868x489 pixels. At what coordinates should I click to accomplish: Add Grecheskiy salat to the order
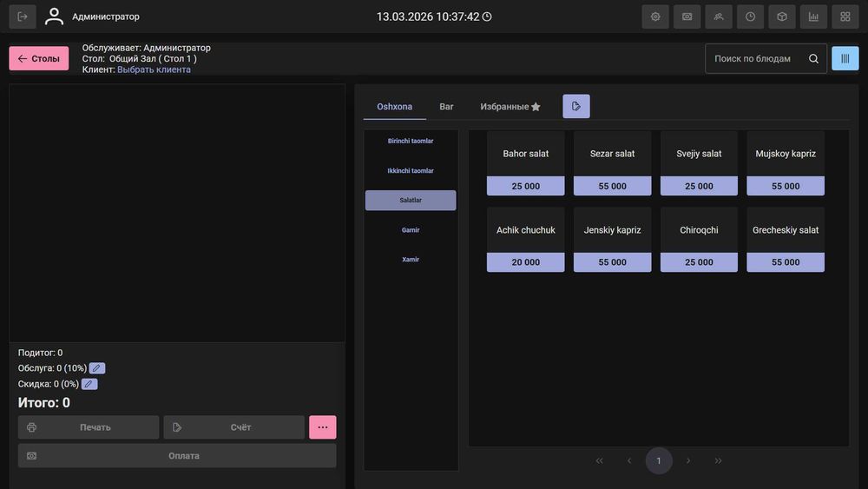pyautogui.click(x=786, y=240)
